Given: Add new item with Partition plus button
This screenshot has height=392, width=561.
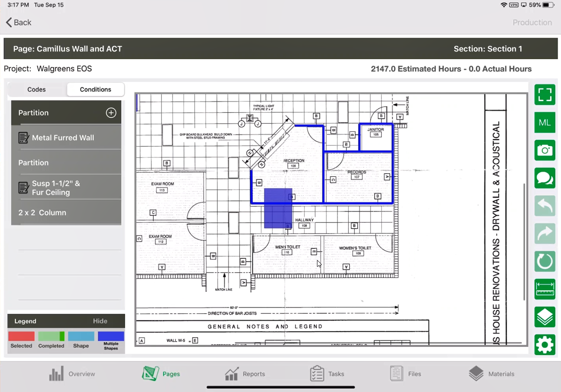Looking at the screenshot, I should (x=111, y=113).
